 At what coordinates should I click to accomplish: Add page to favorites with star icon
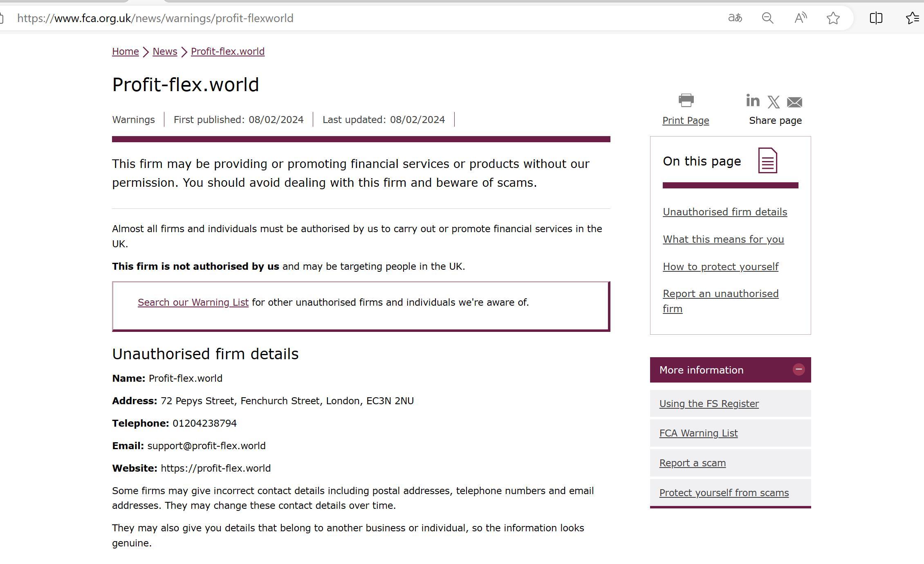click(833, 18)
